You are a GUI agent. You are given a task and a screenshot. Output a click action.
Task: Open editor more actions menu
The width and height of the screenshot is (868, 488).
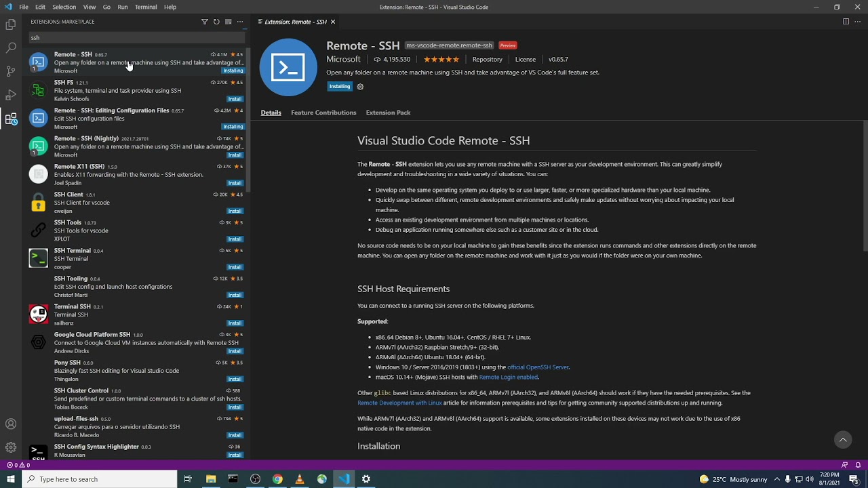point(857,22)
